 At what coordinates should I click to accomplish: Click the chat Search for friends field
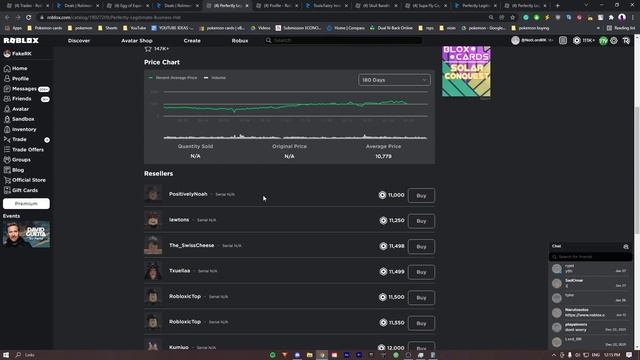[x=591, y=257]
